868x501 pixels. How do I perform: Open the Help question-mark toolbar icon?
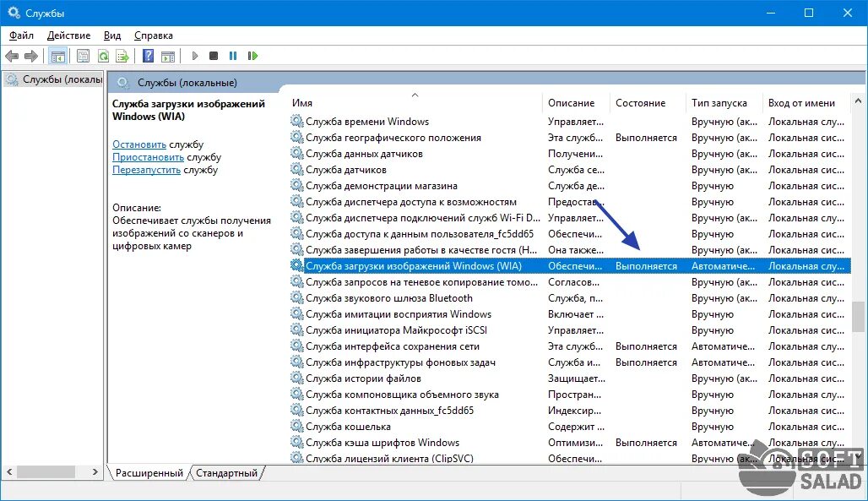(x=149, y=56)
